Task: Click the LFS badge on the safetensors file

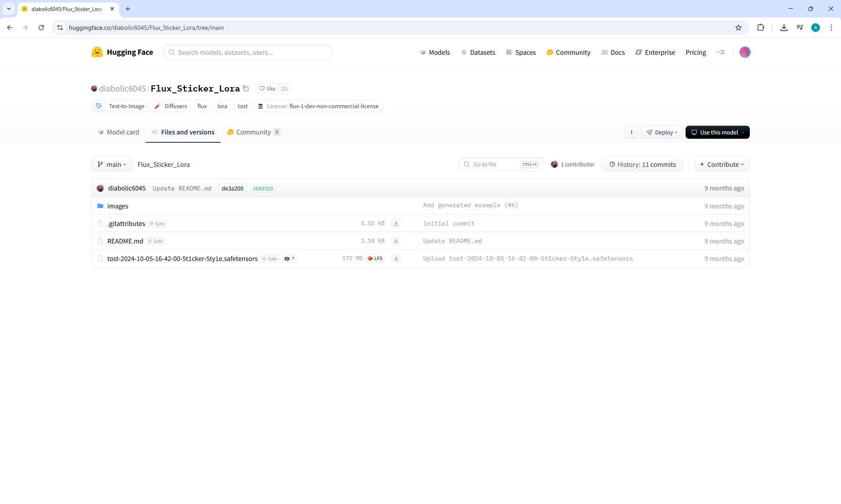Action: pyautogui.click(x=375, y=258)
